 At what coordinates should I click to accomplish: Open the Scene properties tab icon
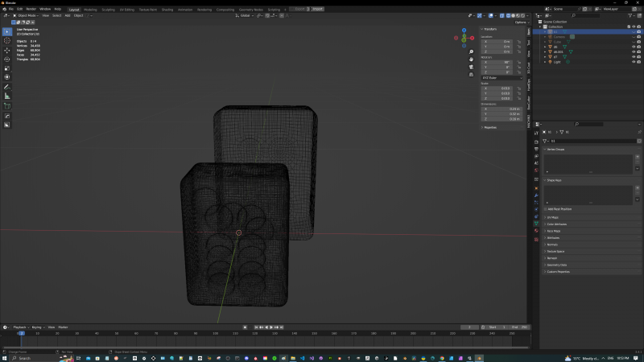tap(536, 163)
